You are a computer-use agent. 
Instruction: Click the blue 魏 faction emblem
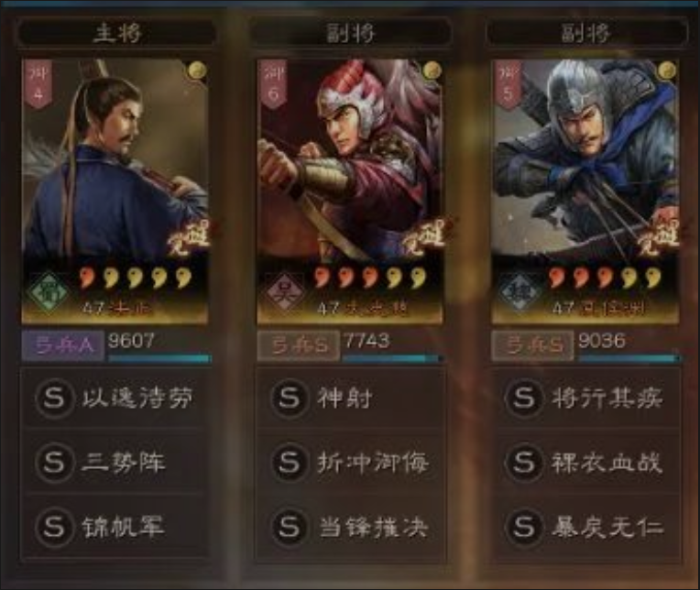(x=519, y=292)
